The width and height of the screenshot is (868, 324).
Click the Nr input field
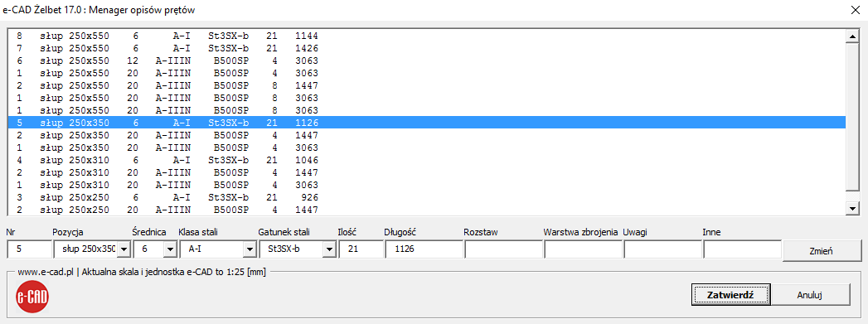[x=29, y=250]
